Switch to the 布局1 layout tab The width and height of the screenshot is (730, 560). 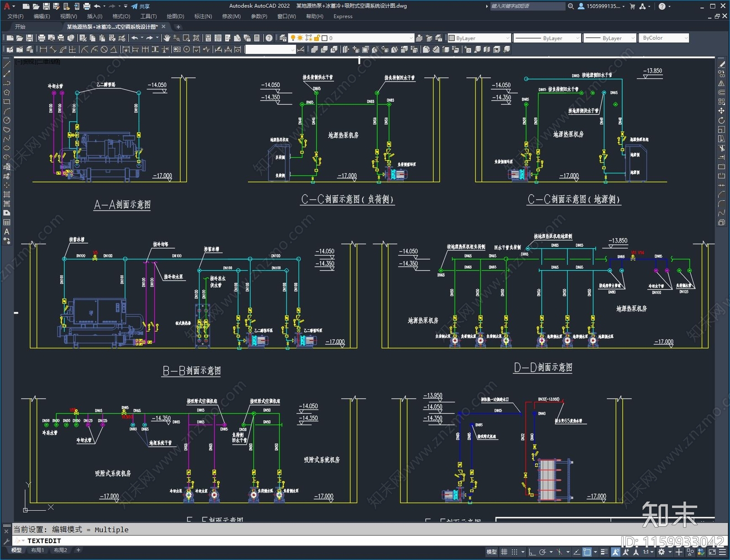[x=37, y=550]
